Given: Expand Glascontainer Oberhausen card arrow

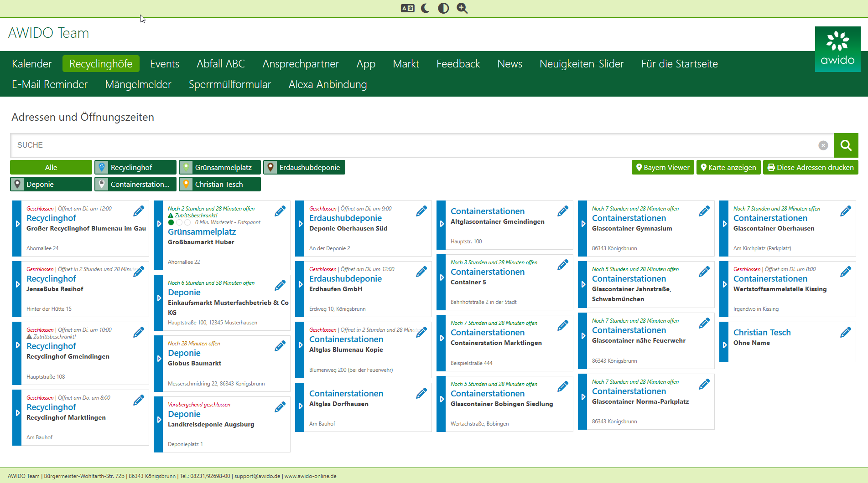Looking at the screenshot, I should coord(724,224).
